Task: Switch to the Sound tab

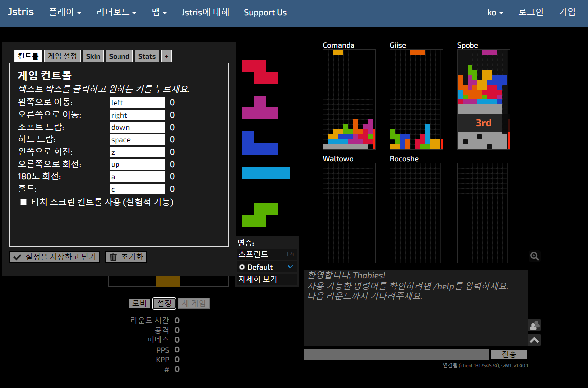Action: (x=119, y=56)
